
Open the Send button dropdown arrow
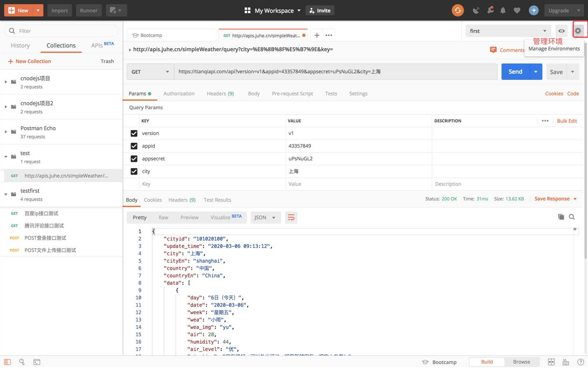pos(536,72)
